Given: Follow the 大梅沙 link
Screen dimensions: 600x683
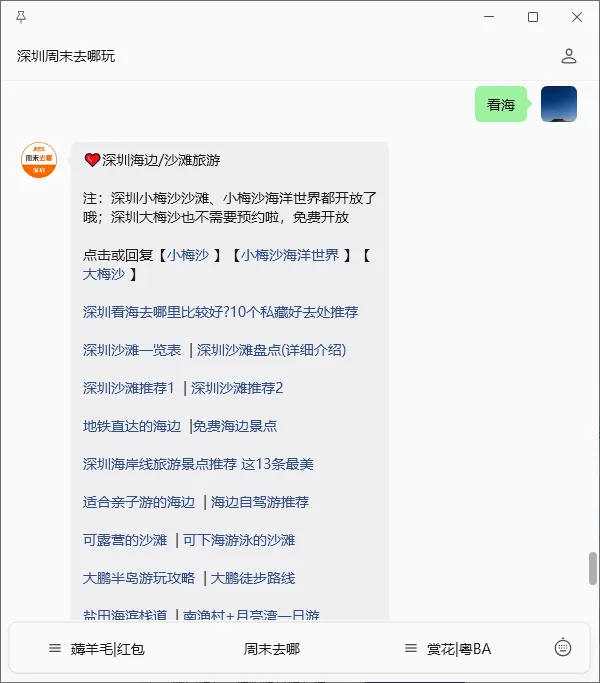Looking at the screenshot, I should (104, 274).
